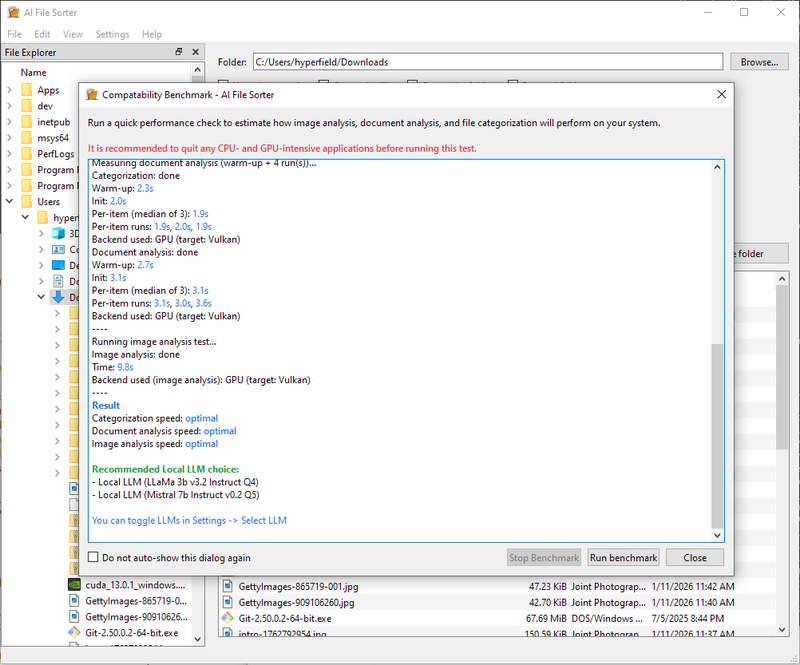
Task: Expand the Apps folder node
Action: tap(9, 90)
